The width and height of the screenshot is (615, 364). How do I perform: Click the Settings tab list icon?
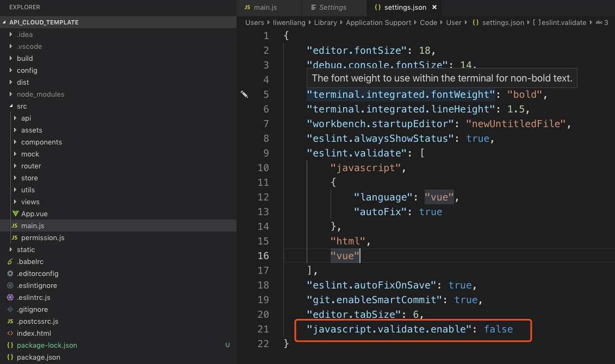[x=313, y=7]
